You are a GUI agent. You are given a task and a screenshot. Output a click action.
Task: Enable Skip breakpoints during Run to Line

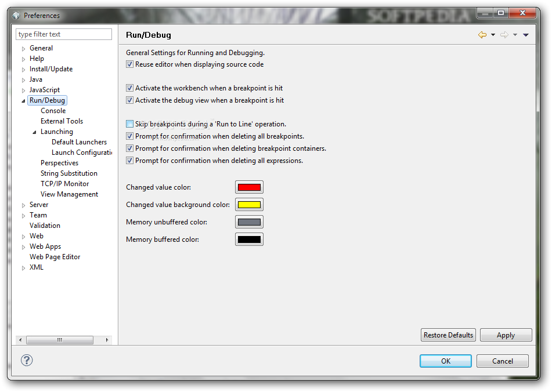tap(129, 124)
